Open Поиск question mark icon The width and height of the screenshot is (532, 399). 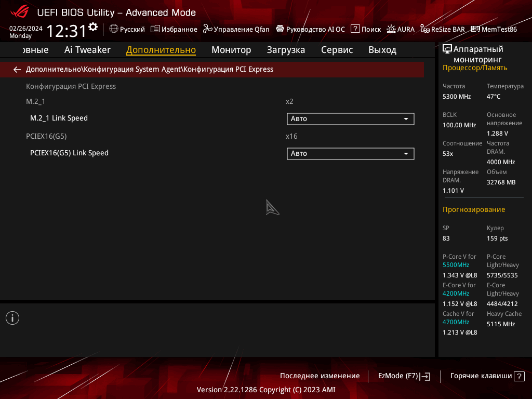pyautogui.click(x=355, y=29)
